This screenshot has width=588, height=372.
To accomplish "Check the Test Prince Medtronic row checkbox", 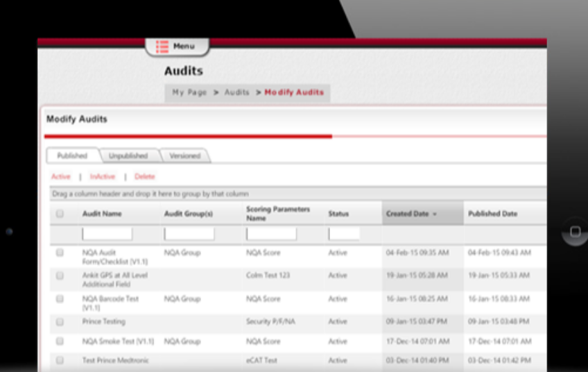I will tap(60, 360).
